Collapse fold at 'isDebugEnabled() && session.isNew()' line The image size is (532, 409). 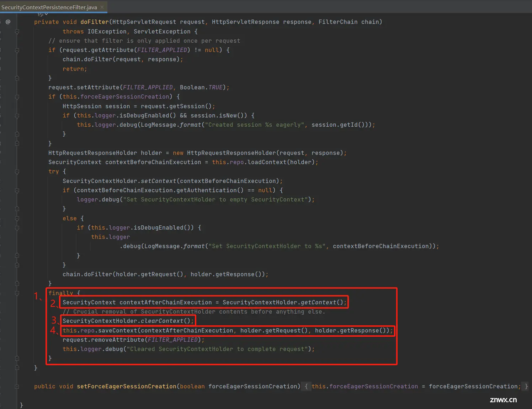[x=17, y=116]
